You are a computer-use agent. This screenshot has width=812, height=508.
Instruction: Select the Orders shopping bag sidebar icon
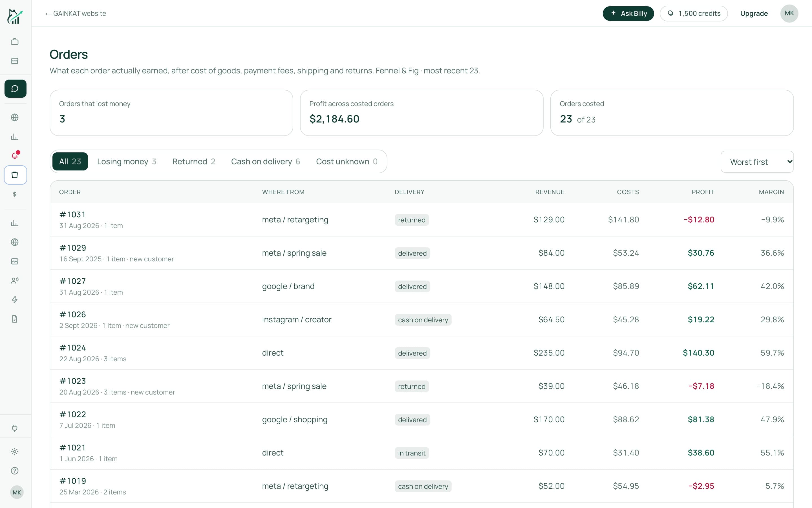pos(16,175)
